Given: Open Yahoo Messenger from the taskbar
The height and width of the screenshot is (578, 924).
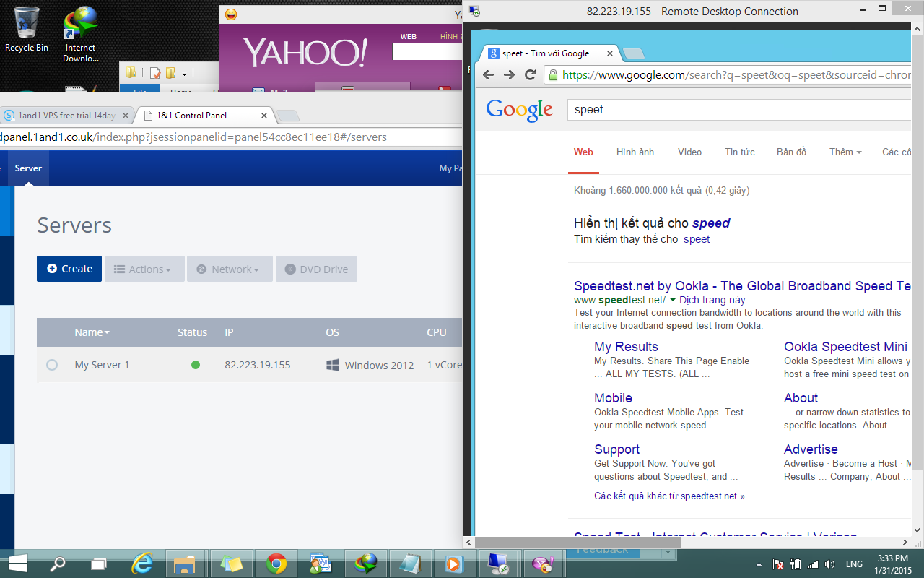Looking at the screenshot, I should pos(542,564).
